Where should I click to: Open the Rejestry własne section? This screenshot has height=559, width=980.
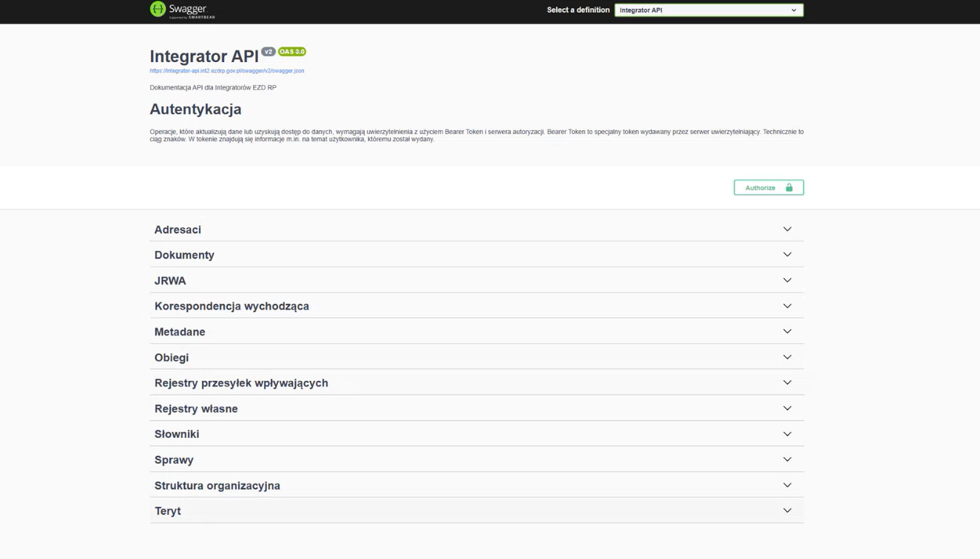[196, 409]
